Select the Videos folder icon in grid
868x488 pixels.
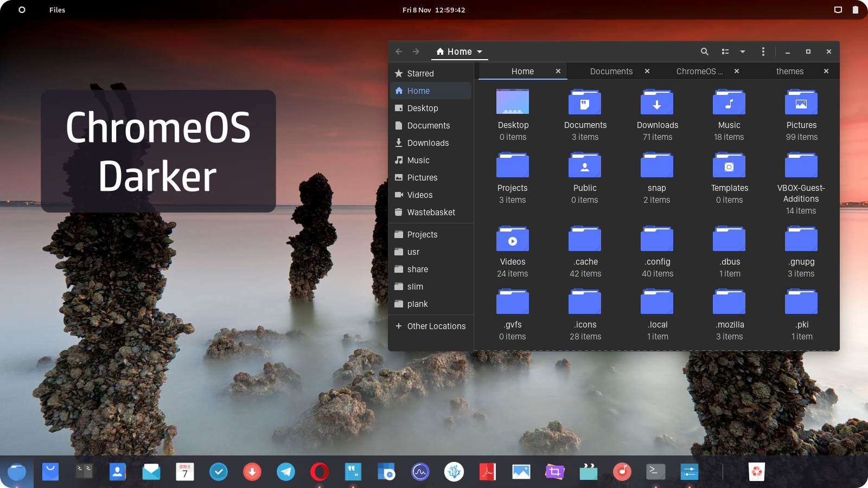513,239
